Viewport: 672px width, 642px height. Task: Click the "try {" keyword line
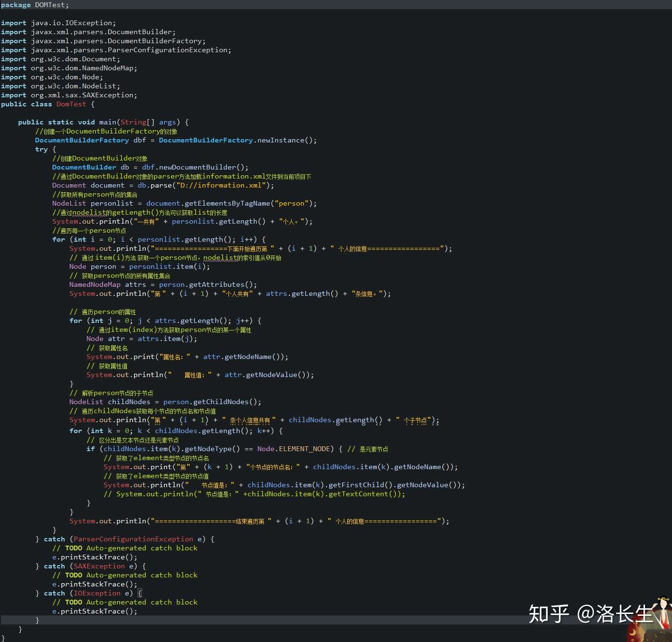(45, 149)
